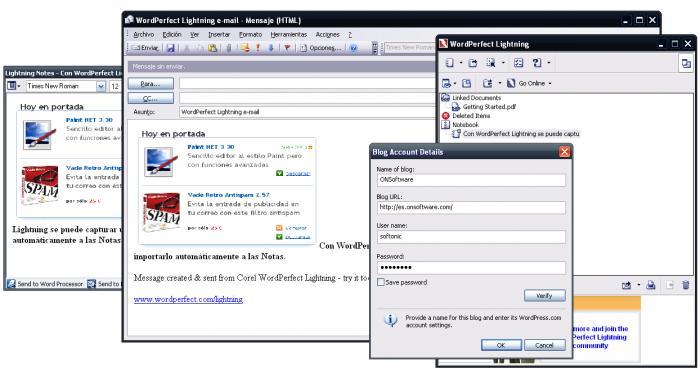Click the Go Online button
Screen dimensions: 700x370
(525, 83)
